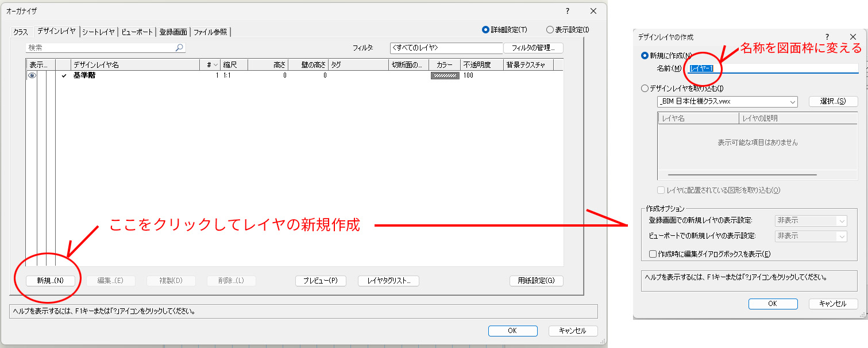Toggle eye visibility icon for 基準階 layer

pyautogui.click(x=32, y=75)
